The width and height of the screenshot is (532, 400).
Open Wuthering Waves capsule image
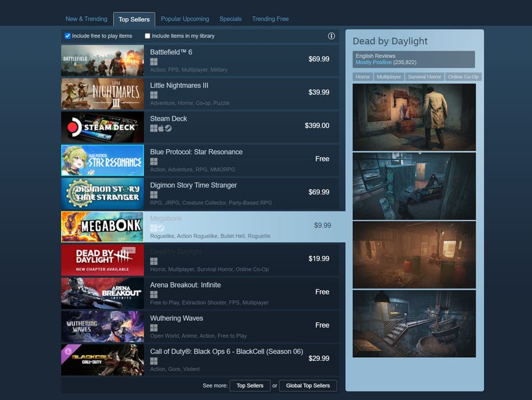[103, 327]
